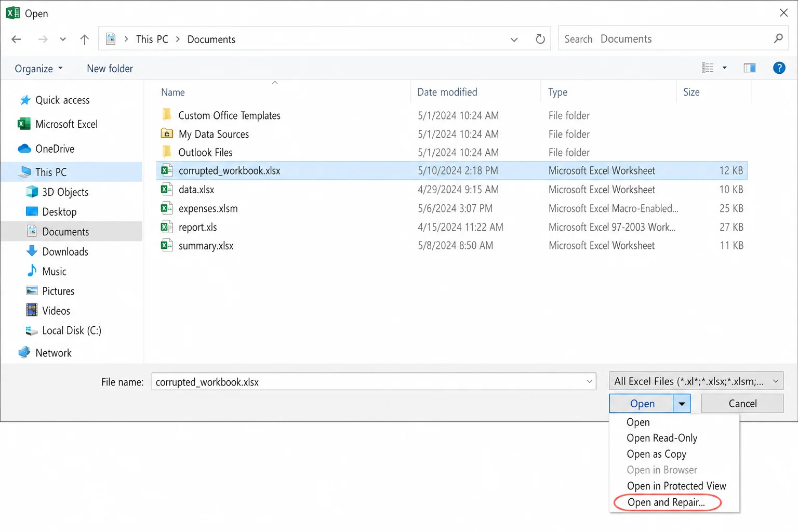Change the view layout icon
The image size is (798, 532).
tap(708, 68)
